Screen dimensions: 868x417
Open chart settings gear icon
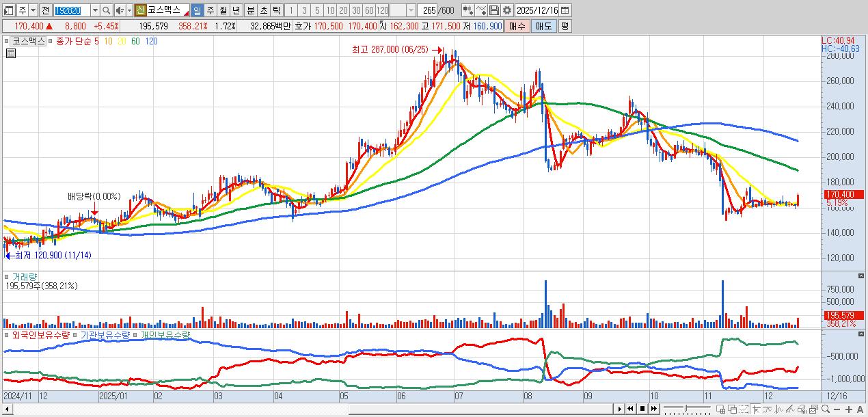pos(506,10)
